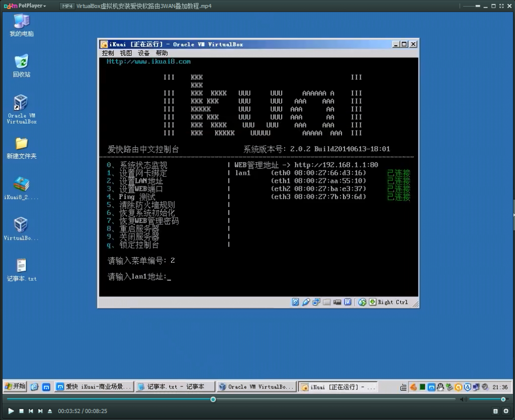Select the 记事本.txt desktop file

pos(22,270)
